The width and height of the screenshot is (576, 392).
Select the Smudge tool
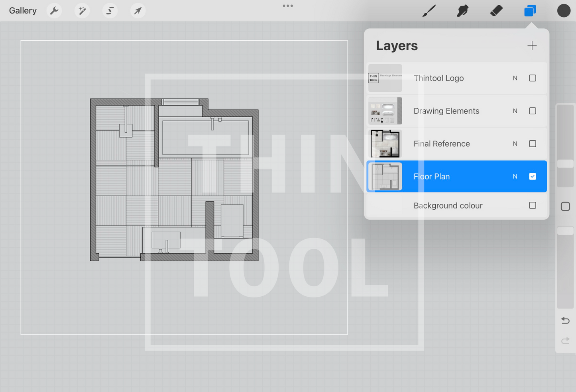[462, 11]
